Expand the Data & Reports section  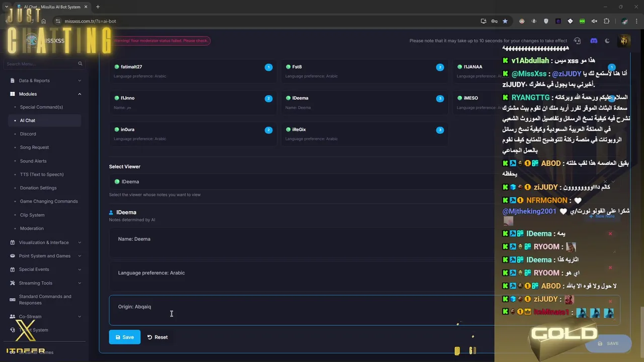tap(79, 80)
